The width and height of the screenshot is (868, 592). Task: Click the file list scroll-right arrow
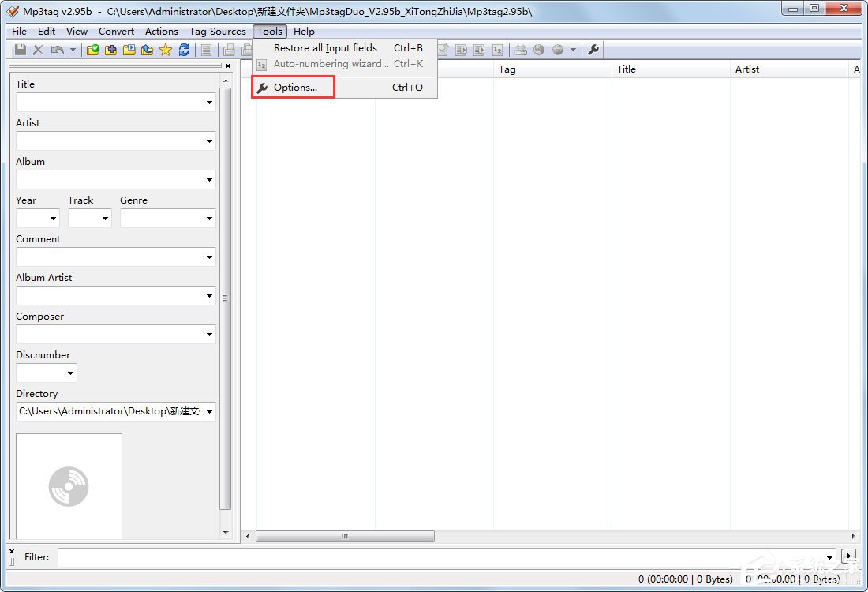(x=852, y=536)
